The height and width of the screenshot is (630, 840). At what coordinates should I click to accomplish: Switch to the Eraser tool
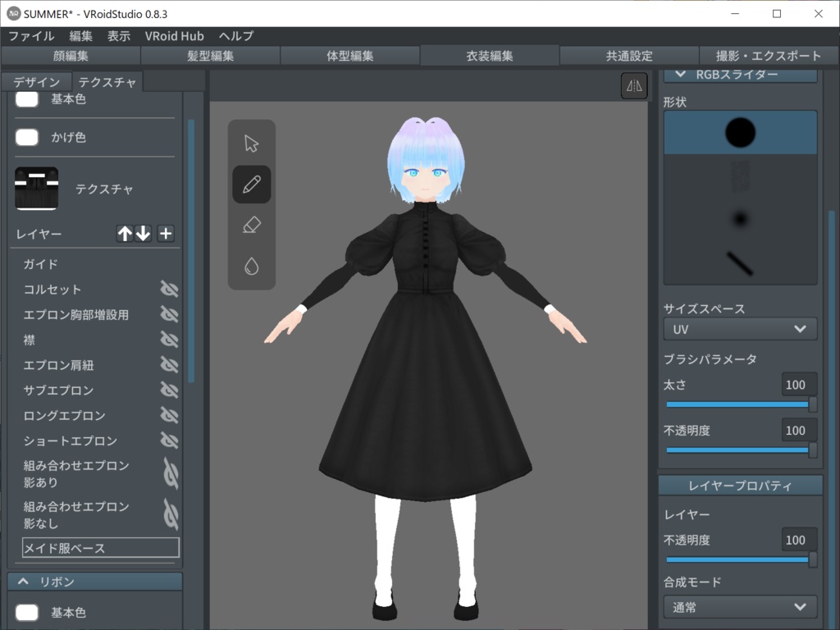pos(251,226)
